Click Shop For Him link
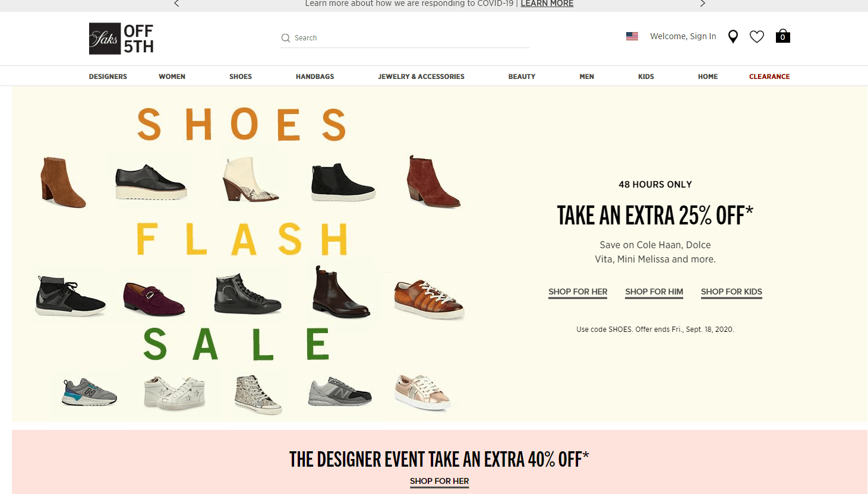This screenshot has width=868, height=494. 654,292
